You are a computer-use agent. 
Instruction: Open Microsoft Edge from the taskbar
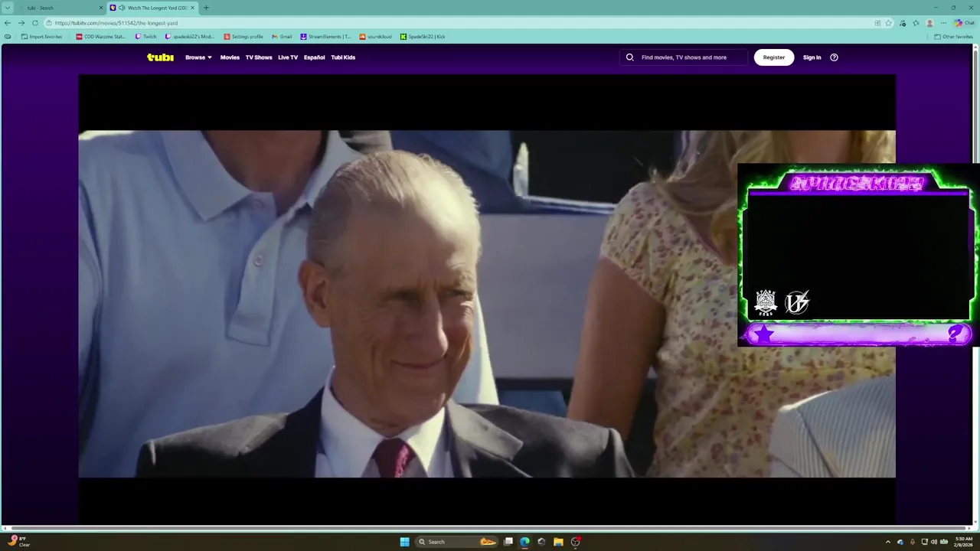pos(524,542)
